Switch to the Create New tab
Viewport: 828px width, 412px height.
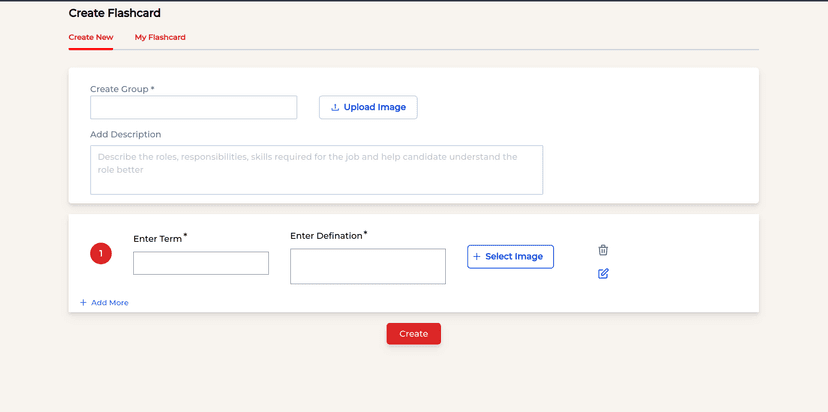91,37
